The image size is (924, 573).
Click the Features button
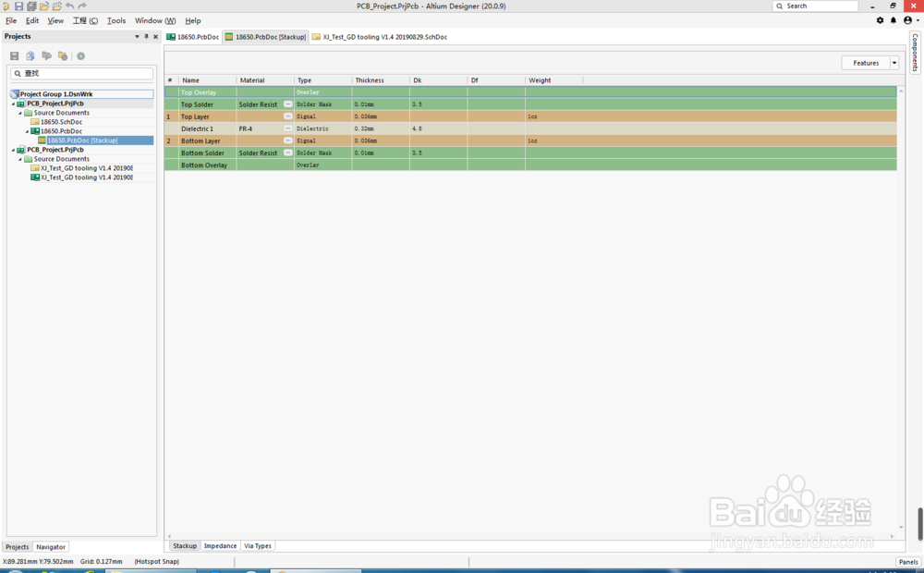[866, 63]
